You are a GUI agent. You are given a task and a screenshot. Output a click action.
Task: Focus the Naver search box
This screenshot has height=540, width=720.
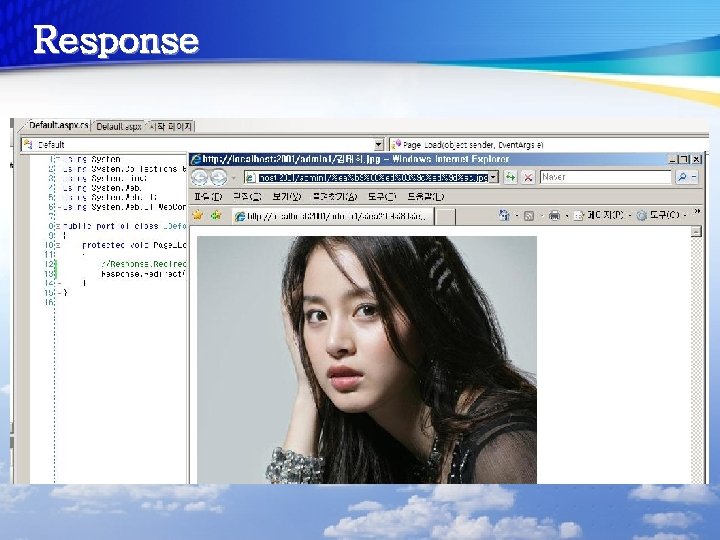pos(606,177)
